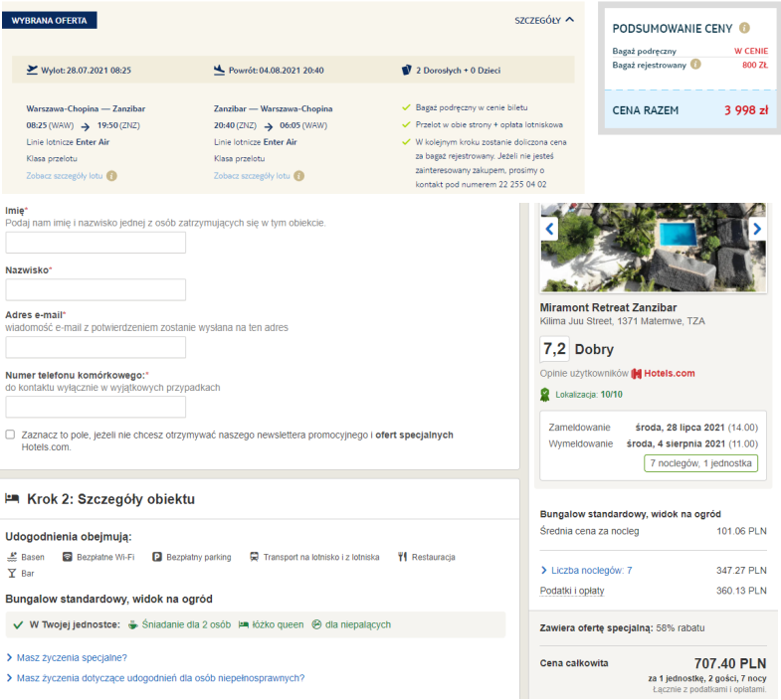Click the hotel aerial photo thumbnail
The width and height of the screenshot is (781, 700).
pyautogui.click(x=653, y=247)
